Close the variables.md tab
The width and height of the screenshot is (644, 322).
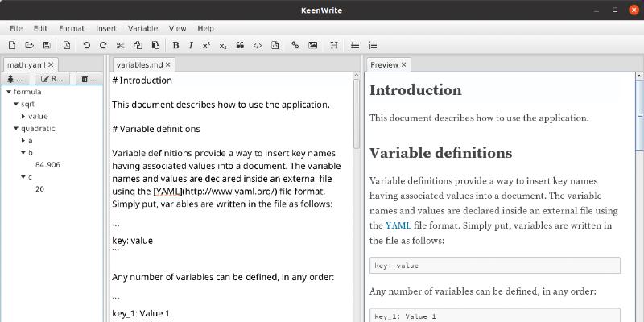tap(167, 64)
